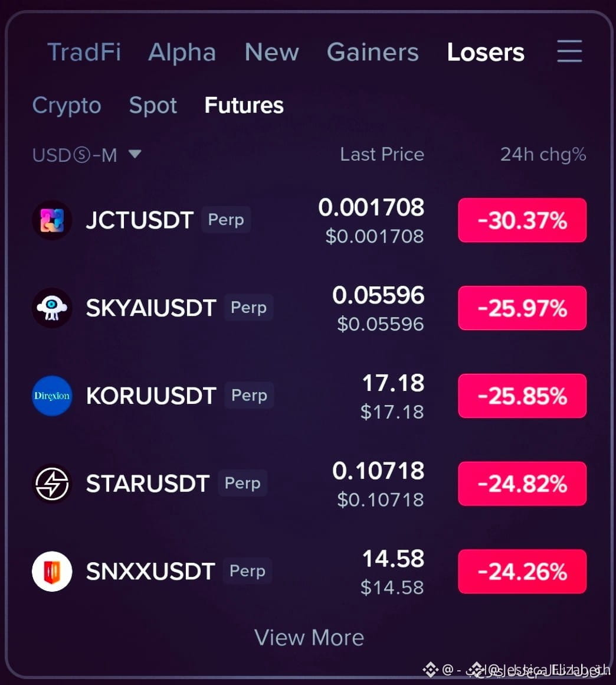Screen dimensions: 616x685
Task: Select the Losers tab
Action: pos(486,52)
